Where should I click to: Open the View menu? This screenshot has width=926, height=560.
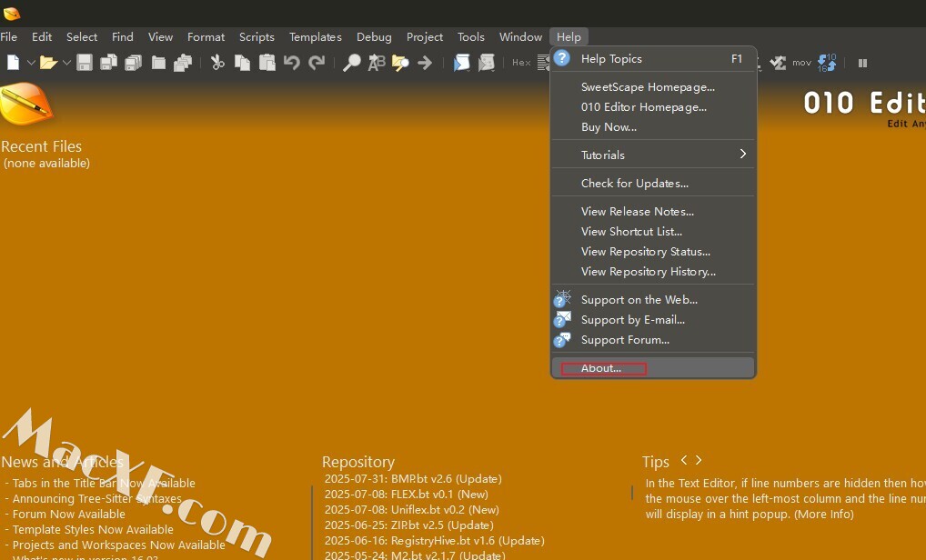(x=160, y=36)
